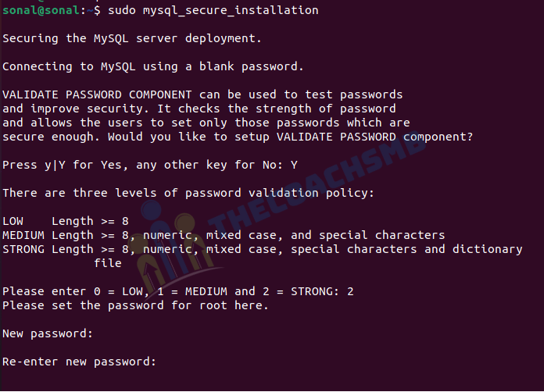The height and width of the screenshot is (392, 544).
Task: Click the sonal@sonal prompt text
Action: point(41,10)
